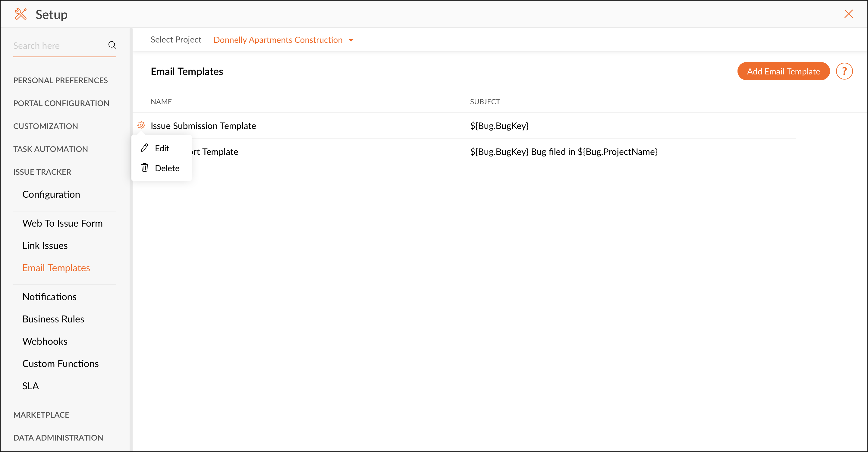The height and width of the screenshot is (452, 868).
Task: Navigate to Webhooks page
Action: click(45, 341)
